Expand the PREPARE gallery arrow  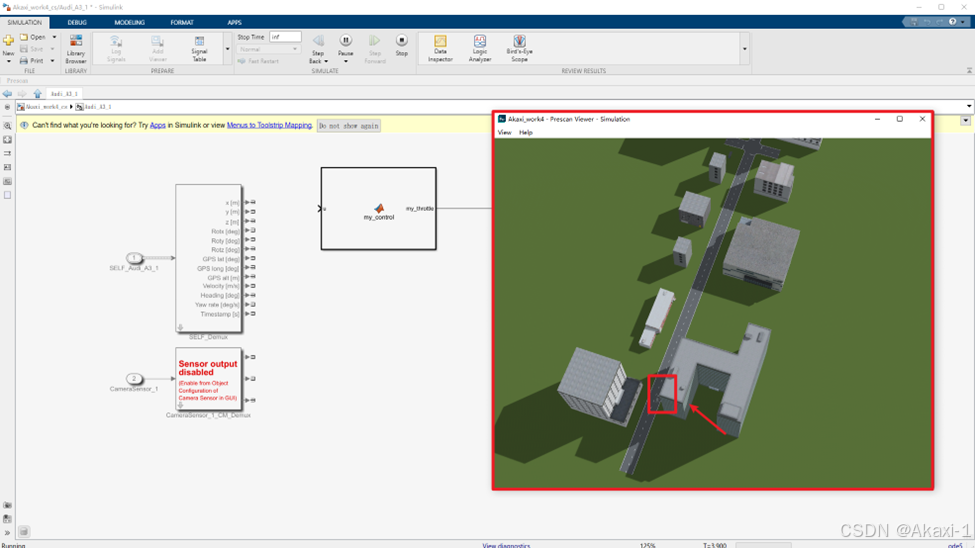[228, 49]
